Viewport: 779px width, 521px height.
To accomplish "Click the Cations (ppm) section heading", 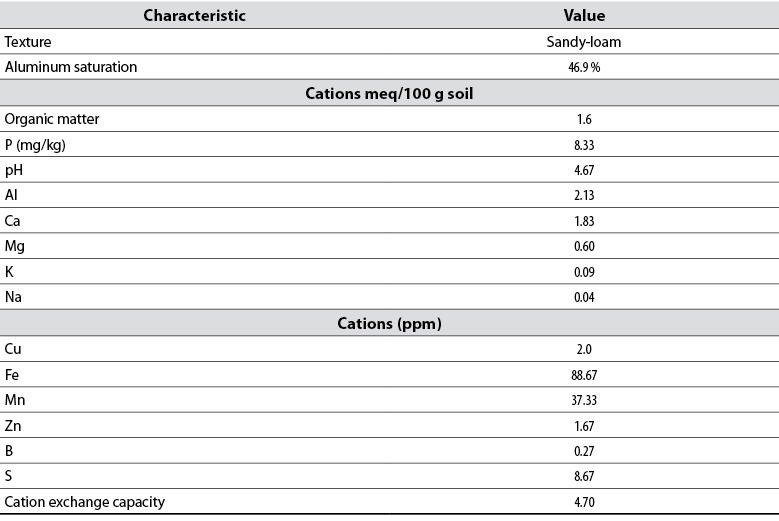I will 389,324.
